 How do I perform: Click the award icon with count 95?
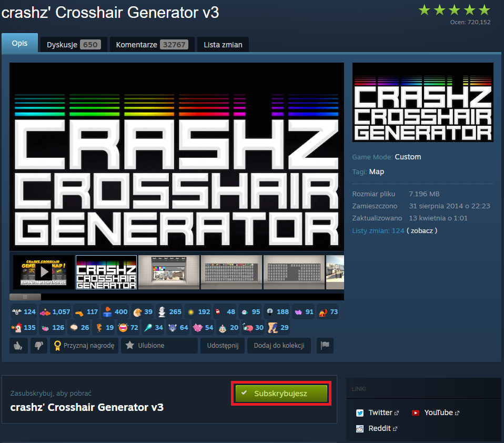coord(250,311)
